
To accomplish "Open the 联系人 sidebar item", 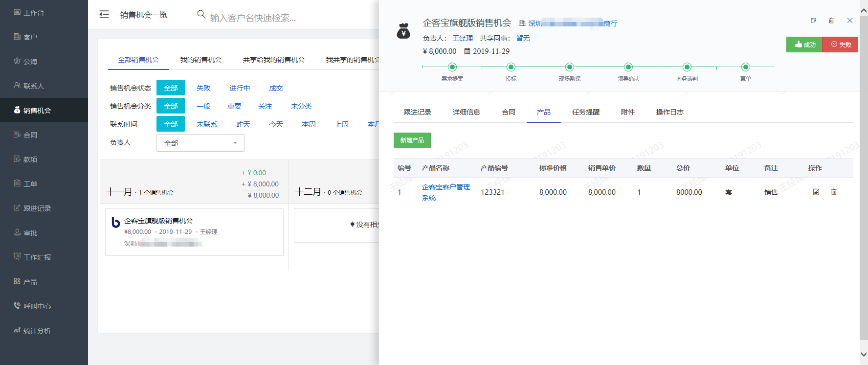I will 44,86.
